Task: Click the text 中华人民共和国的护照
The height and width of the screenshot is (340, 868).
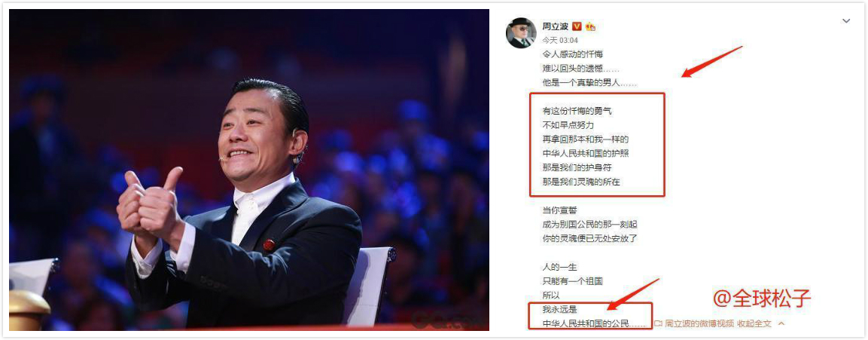Action: coord(585,153)
